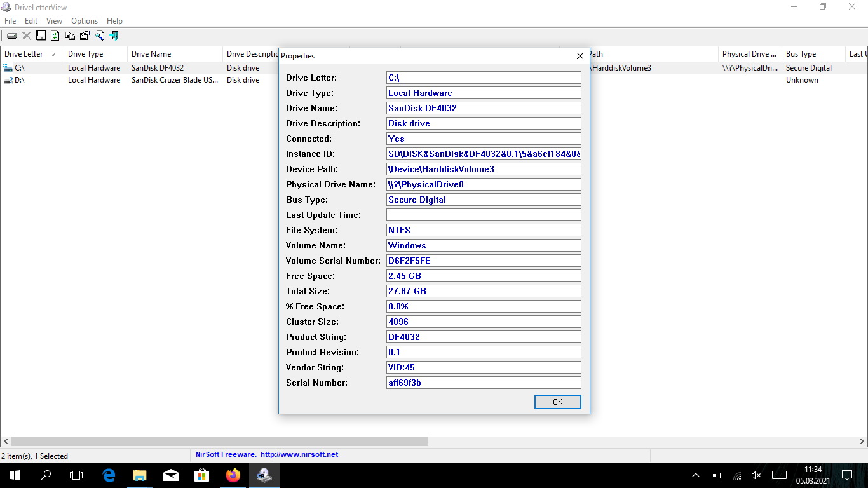
Task: Click the Delete Drive Letter X icon
Action: (x=27, y=36)
